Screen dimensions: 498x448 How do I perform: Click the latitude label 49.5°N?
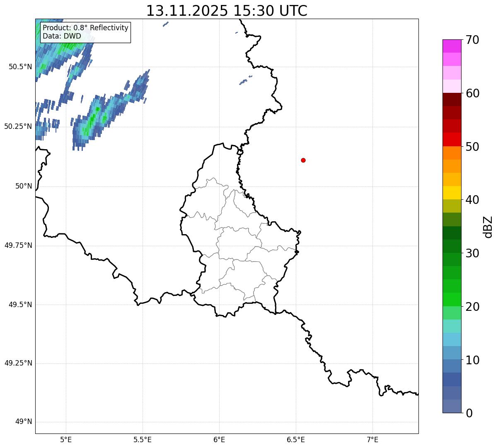point(20,305)
